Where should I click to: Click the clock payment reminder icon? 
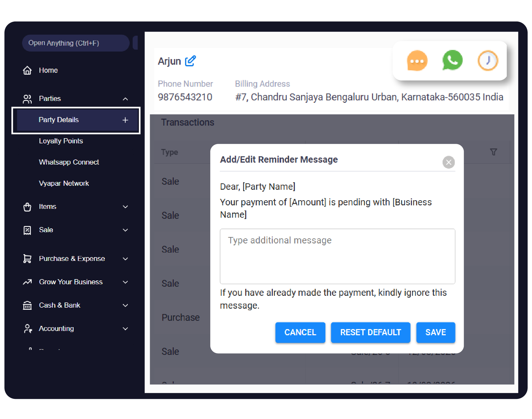(x=488, y=61)
